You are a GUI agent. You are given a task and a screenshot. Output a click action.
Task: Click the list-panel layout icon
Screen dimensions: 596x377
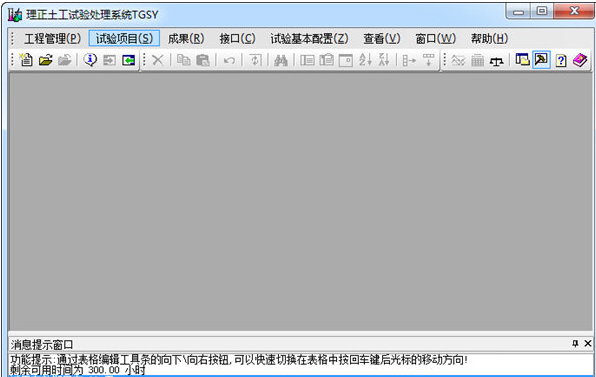pyautogui.click(x=307, y=60)
